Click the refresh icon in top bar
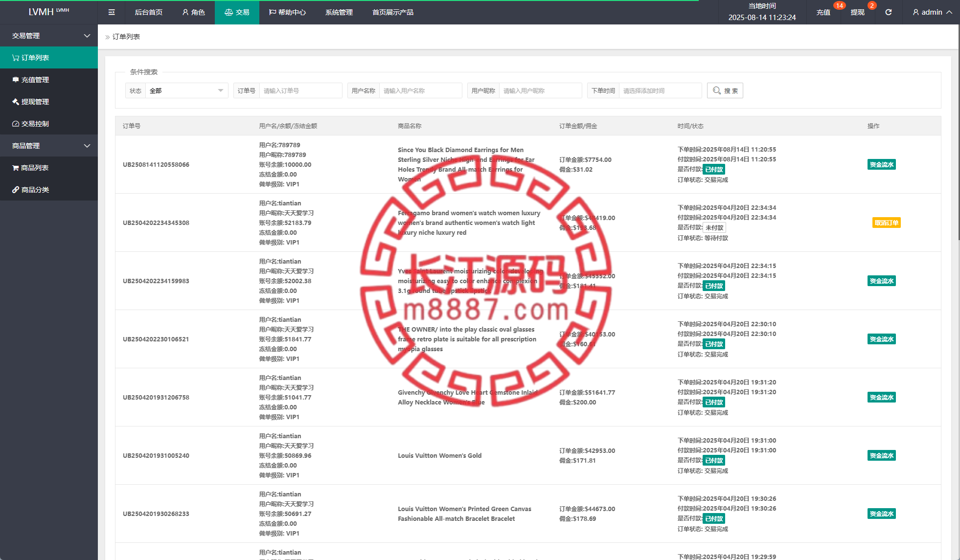Viewport: 960px width, 560px height. (889, 12)
